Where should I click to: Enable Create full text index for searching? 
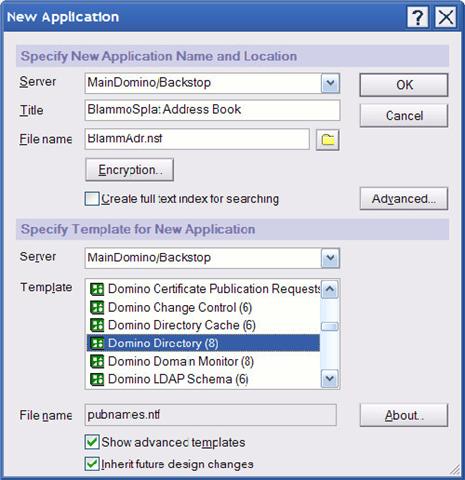tap(92, 199)
